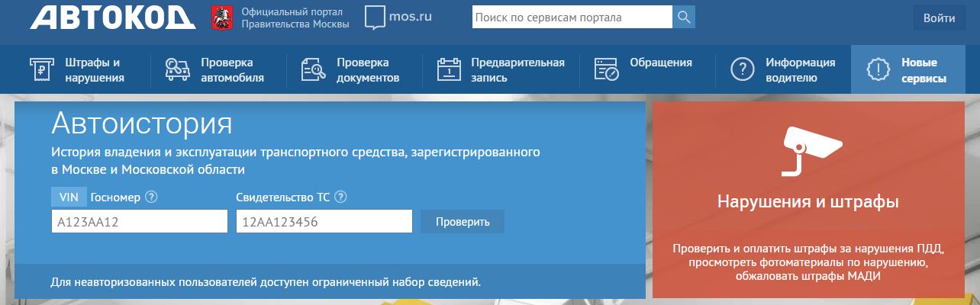Open Официальный портал Правительства Москвы link
Screen dimensions: 980x305
tap(295, 18)
